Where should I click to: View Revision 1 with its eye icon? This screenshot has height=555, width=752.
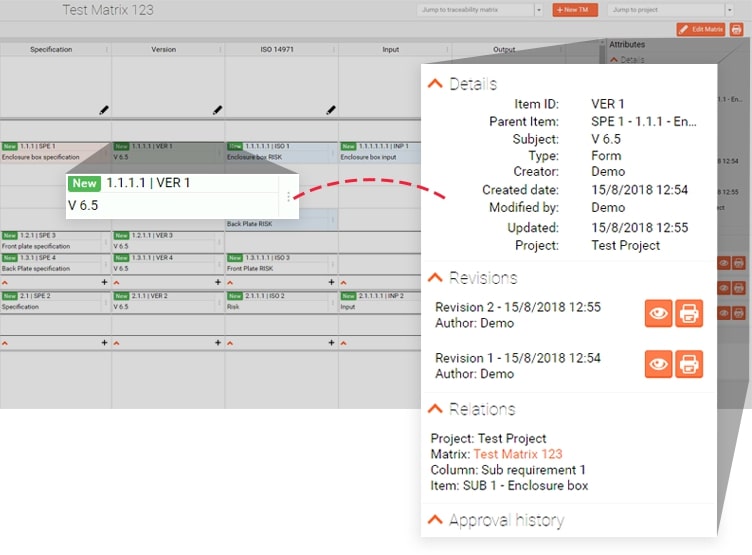[x=658, y=365]
